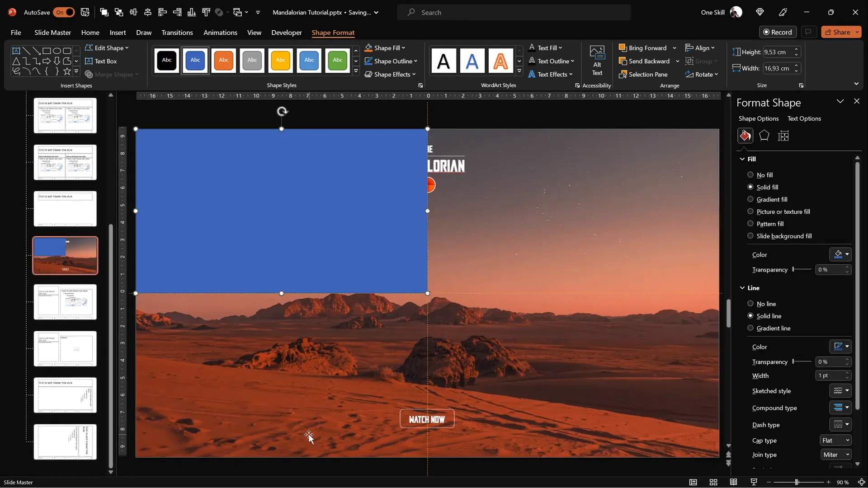Click the Record button
This screenshot has height=488, width=868.
tap(778, 32)
